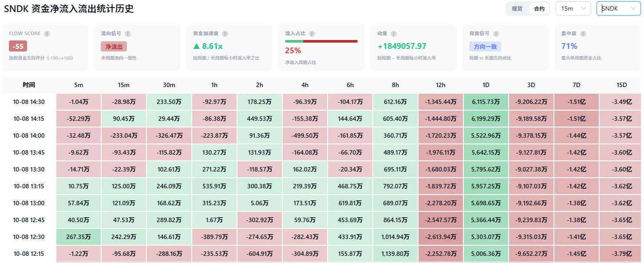Select the 合约 market option
This screenshot has height=263, width=644.
(539, 8)
